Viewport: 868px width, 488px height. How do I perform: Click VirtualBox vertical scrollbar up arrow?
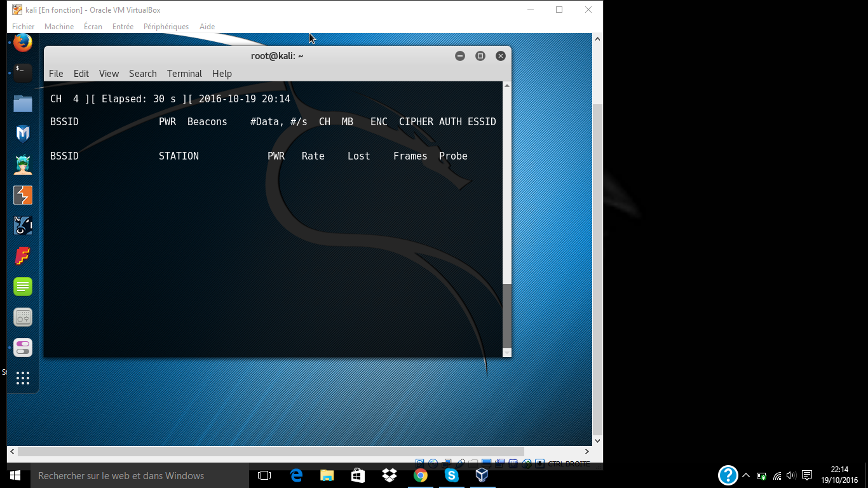pyautogui.click(x=597, y=39)
